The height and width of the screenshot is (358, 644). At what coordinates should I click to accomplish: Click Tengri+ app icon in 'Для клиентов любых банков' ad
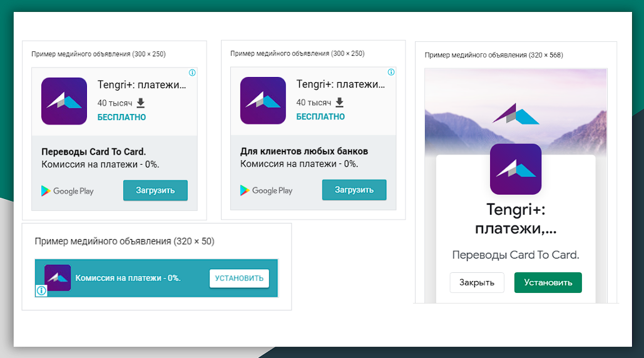(x=263, y=101)
